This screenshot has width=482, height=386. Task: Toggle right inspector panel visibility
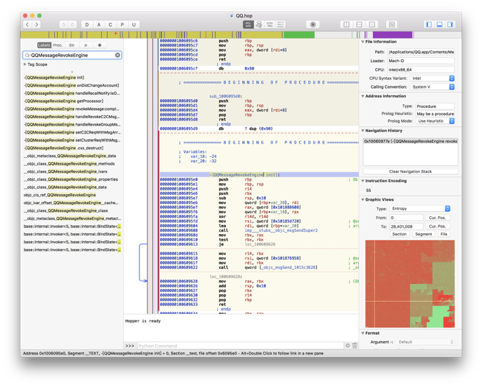pos(450,25)
